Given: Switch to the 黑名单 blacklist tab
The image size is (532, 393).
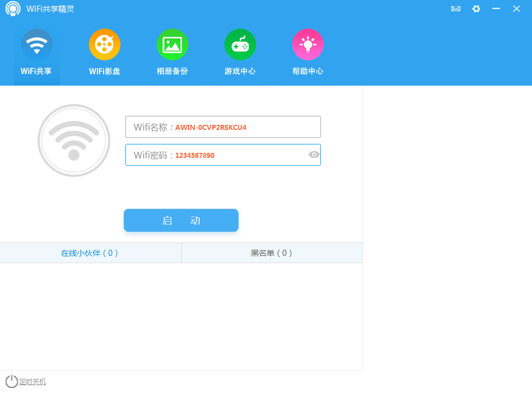Looking at the screenshot, I should [x=272, y=252].
